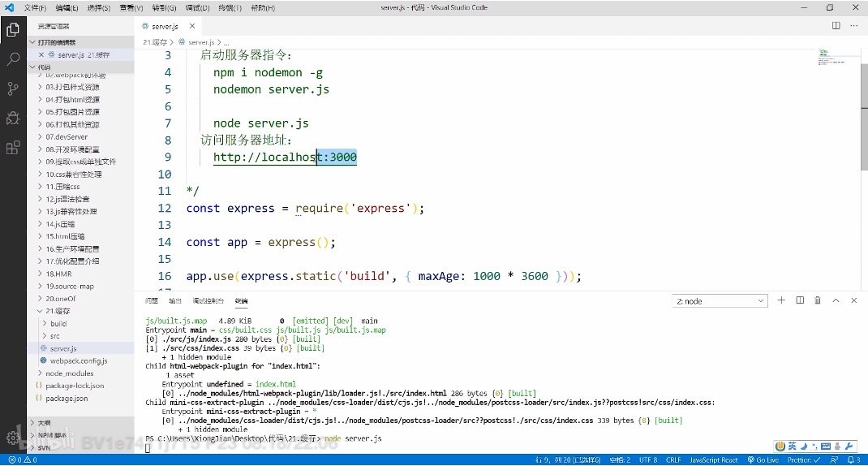Close the server.js editor tab
Image resolution: width=868 pixels, height=466 pixels.
pyautogui.click(x=192, y=26)
